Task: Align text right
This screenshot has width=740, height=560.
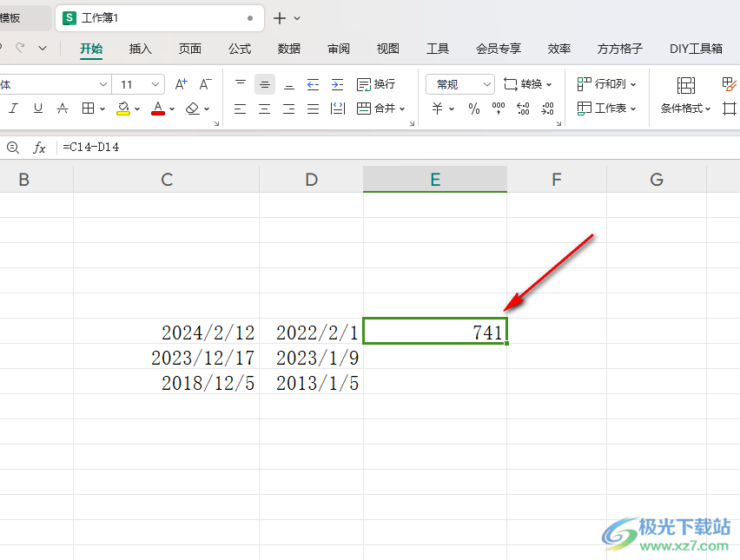Action: pyautogui.click(x=289, y=109)
